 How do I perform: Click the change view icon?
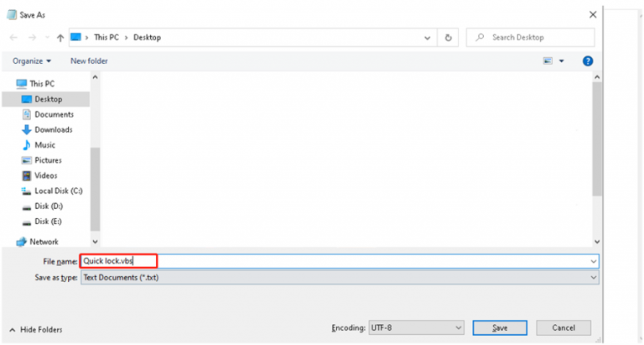pyautogui.click(x=548, y=61)
